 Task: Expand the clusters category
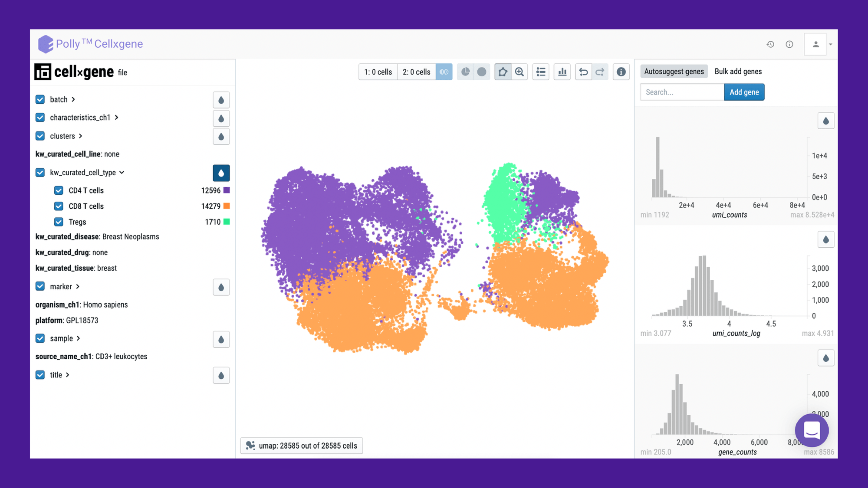[81, 136]
